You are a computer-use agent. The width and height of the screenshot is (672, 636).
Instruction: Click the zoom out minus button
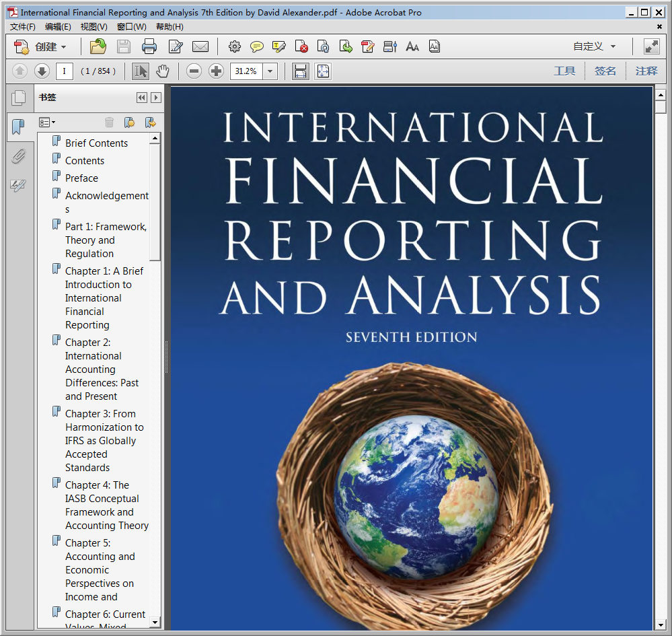pyautogui.click(x=194, y=71)
